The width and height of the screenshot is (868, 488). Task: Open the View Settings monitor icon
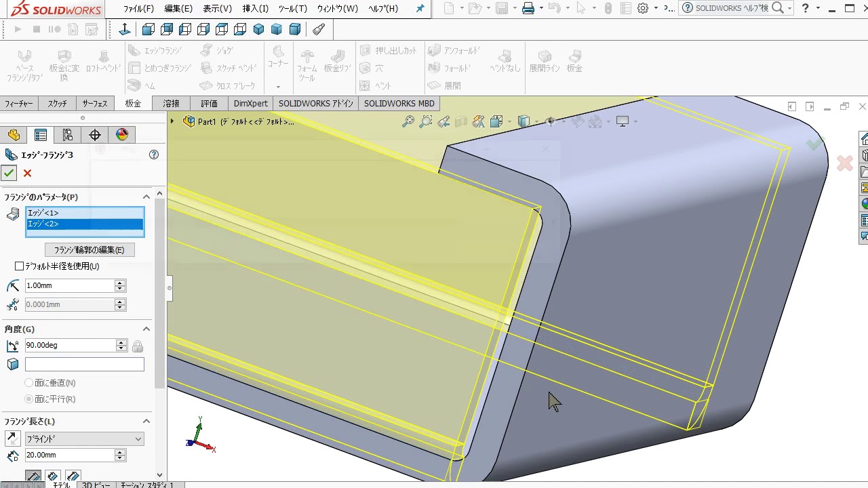tap(623, 121)
